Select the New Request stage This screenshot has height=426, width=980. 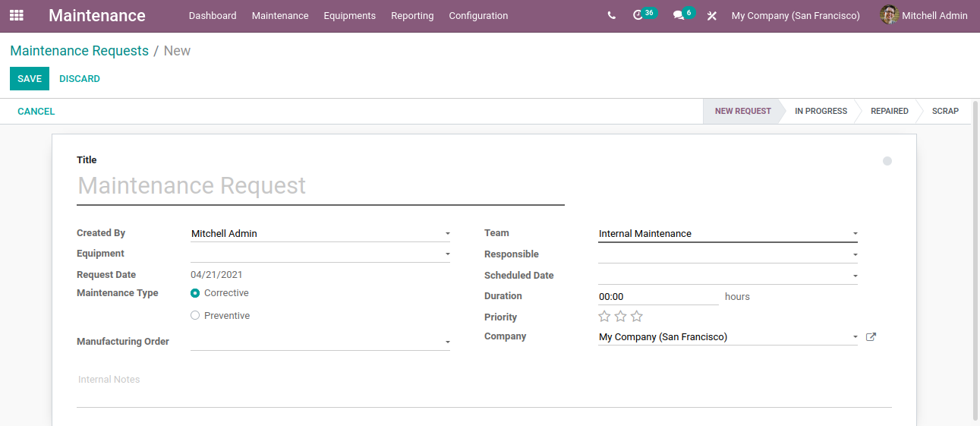pyautogui.click(x=742, y=111)
